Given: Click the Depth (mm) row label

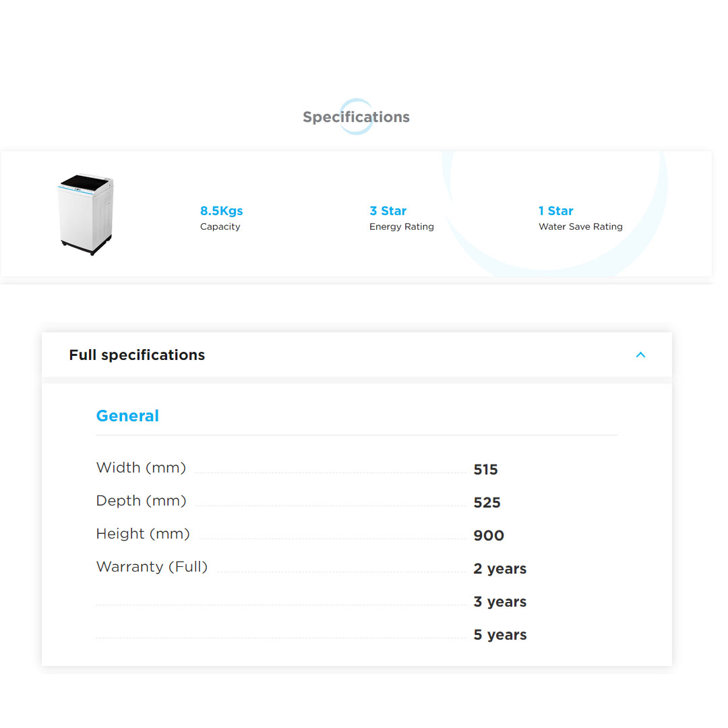Looking at the screenshot, I should tap(141, 500).
